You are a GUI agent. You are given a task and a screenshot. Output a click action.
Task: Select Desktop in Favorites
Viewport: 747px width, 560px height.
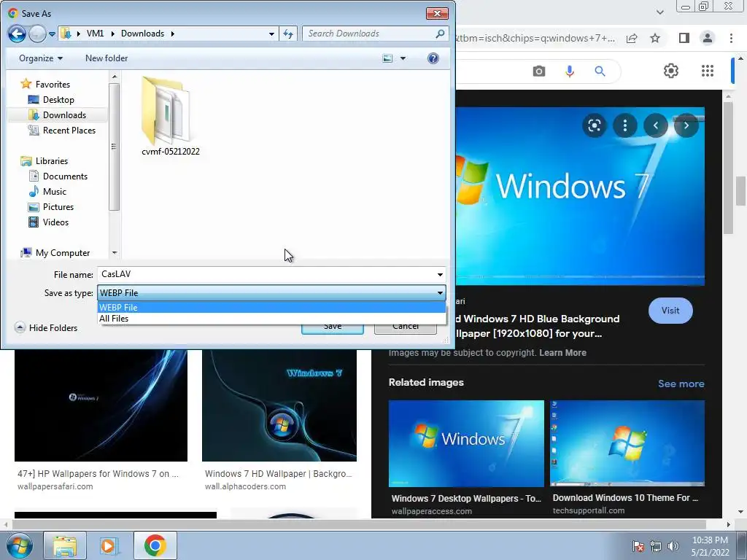(x=58, y=99)
